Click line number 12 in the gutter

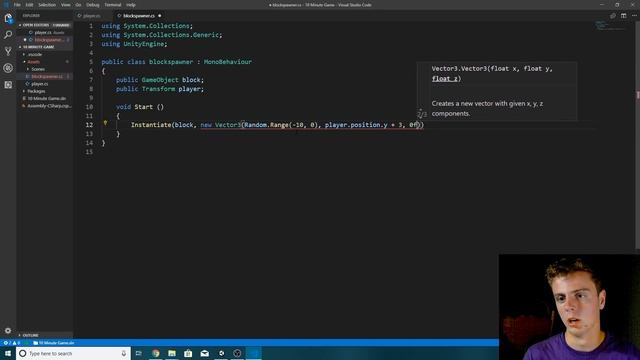(89, 125)
